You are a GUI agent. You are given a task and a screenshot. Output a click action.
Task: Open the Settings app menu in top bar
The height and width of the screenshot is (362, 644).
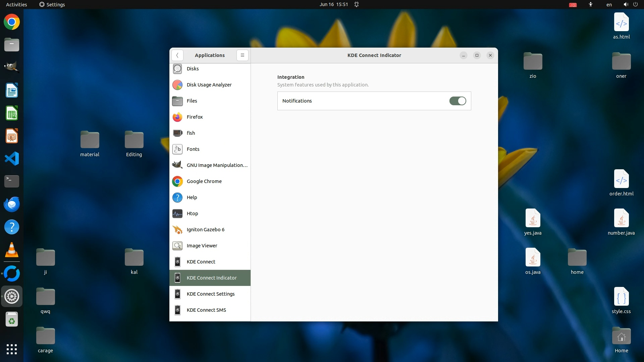(x=52, y=5)
